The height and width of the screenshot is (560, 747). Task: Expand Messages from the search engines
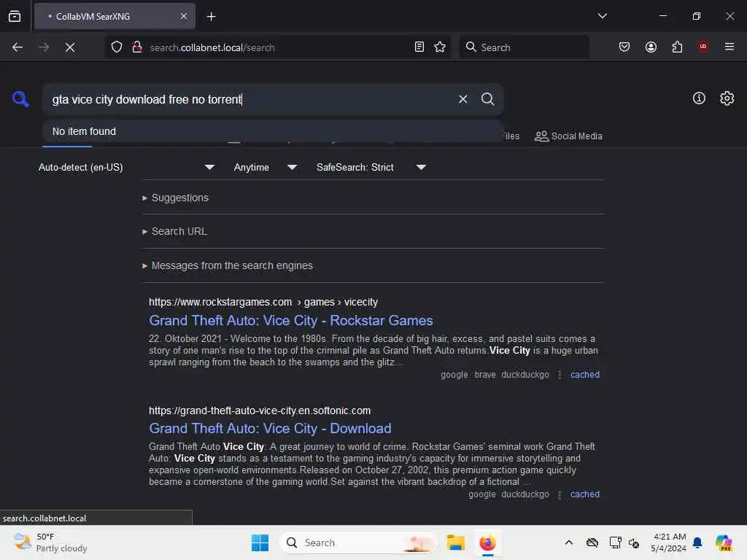(x=228, y=265)
